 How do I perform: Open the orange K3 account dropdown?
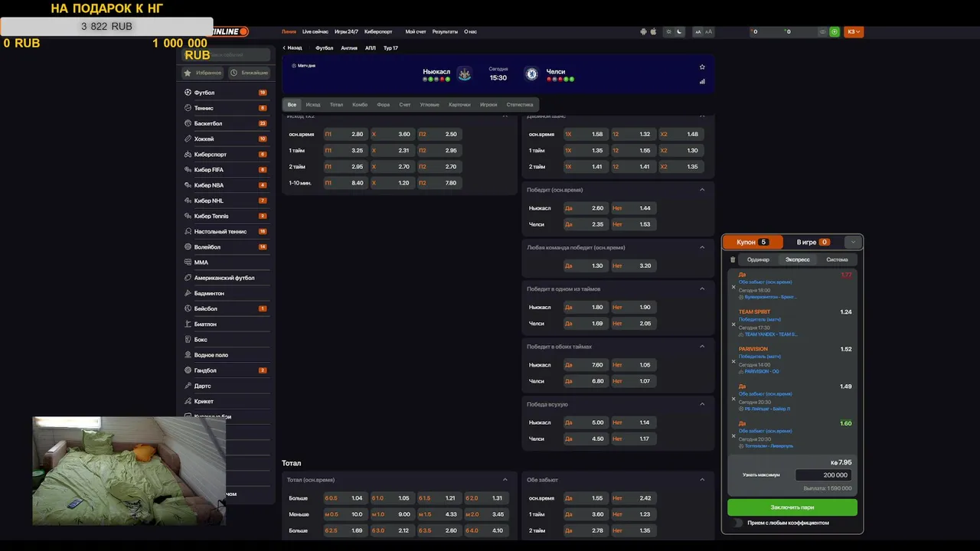point(854,31)
